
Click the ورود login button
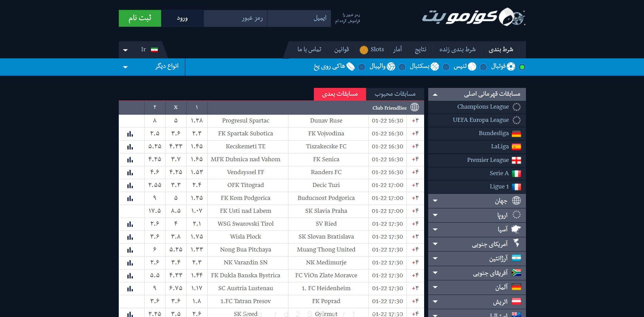pos(182,18)
